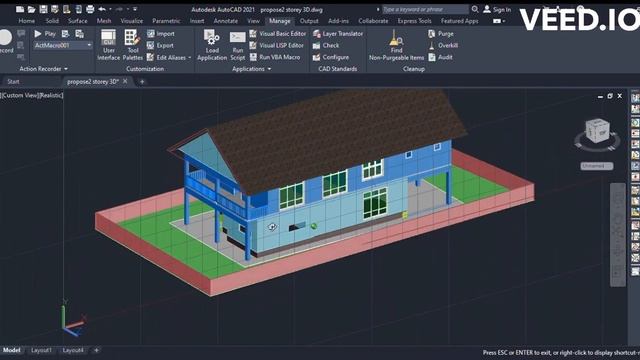Click the search magnifier icon

(475, 9)
